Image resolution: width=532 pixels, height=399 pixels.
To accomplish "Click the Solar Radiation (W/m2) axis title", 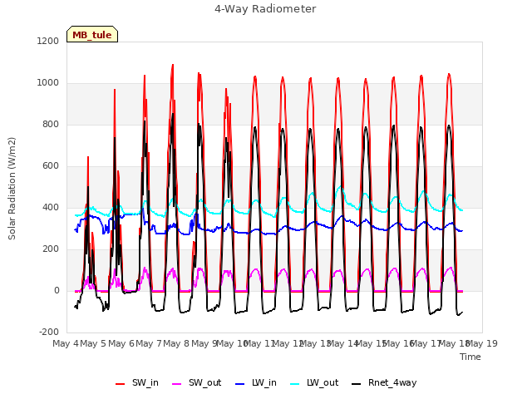I will [x=12, y=189].
